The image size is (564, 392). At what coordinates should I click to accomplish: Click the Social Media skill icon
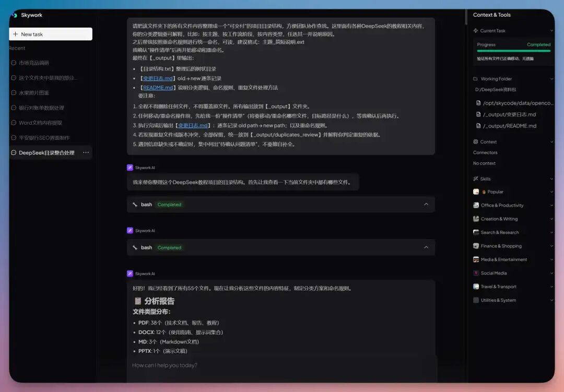(x=475, y=272)
